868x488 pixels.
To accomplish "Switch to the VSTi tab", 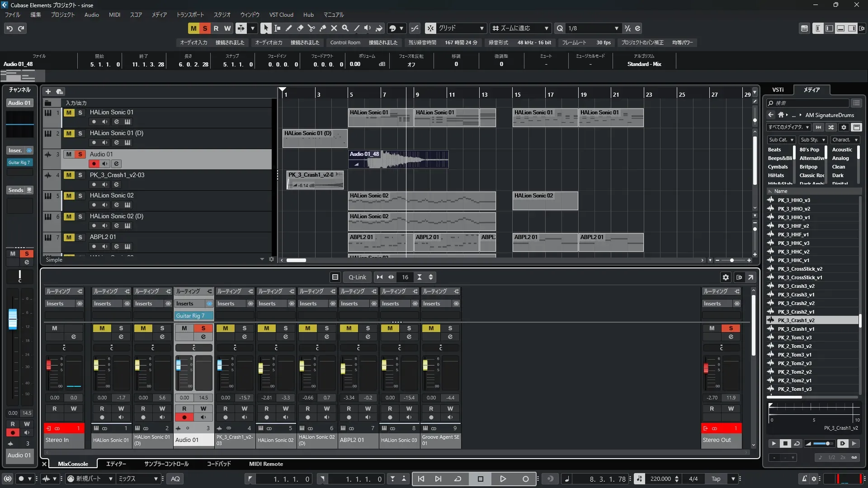I will pyautogui.click(x=778, y=89).
